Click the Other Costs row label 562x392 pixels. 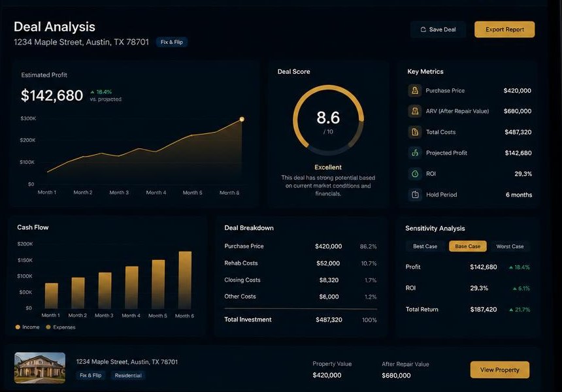click(x=240, y=297)
